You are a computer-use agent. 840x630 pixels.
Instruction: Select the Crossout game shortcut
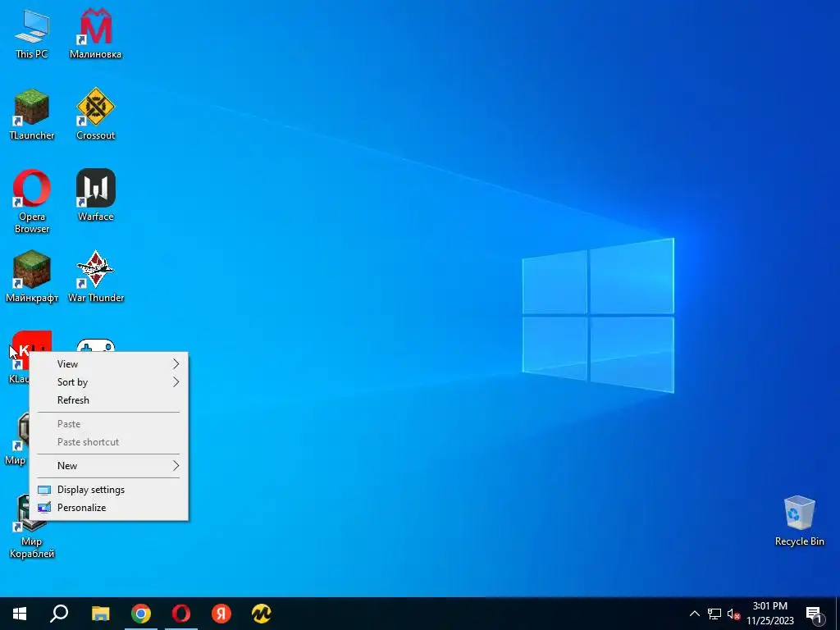(x=95, y=115)
